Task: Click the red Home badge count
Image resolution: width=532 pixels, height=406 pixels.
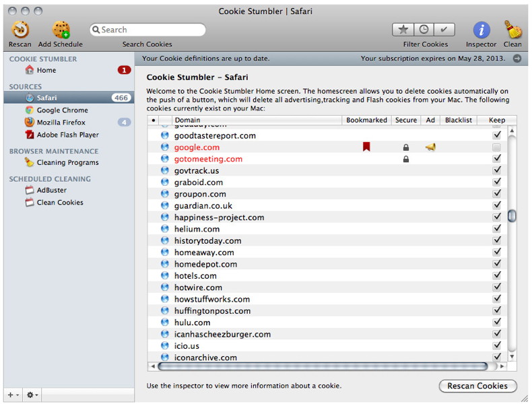Action: pos(124,70)
